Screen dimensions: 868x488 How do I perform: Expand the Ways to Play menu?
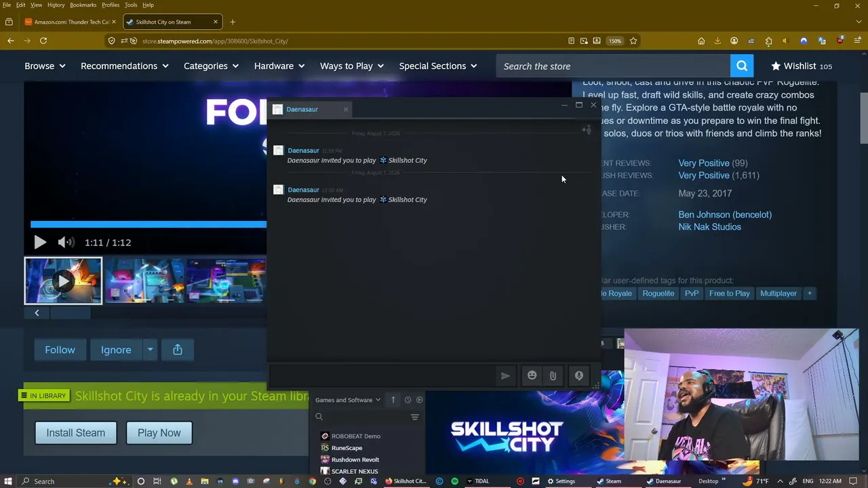352,66
